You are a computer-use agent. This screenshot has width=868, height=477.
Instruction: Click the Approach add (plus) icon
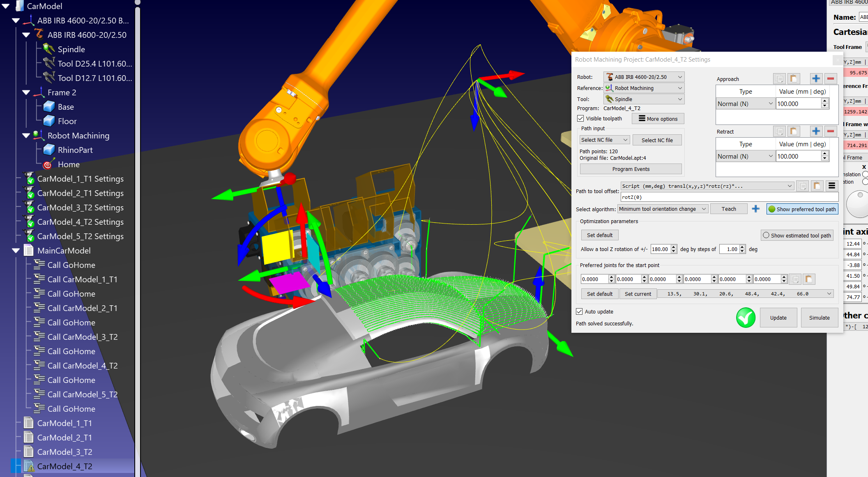(x=816, y=78)
